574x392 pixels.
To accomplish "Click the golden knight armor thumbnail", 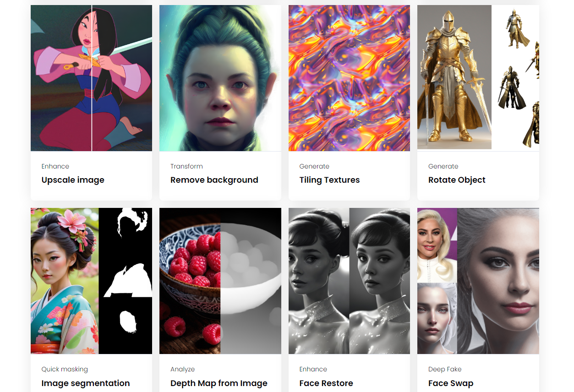I will [x=478, y=78].
